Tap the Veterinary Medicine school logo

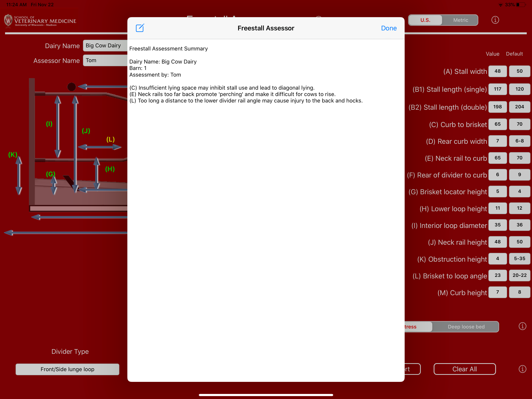point(40,21)
